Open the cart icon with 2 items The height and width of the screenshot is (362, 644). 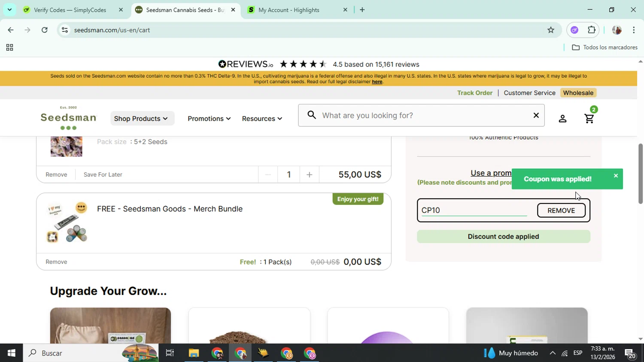click(589, 118)
